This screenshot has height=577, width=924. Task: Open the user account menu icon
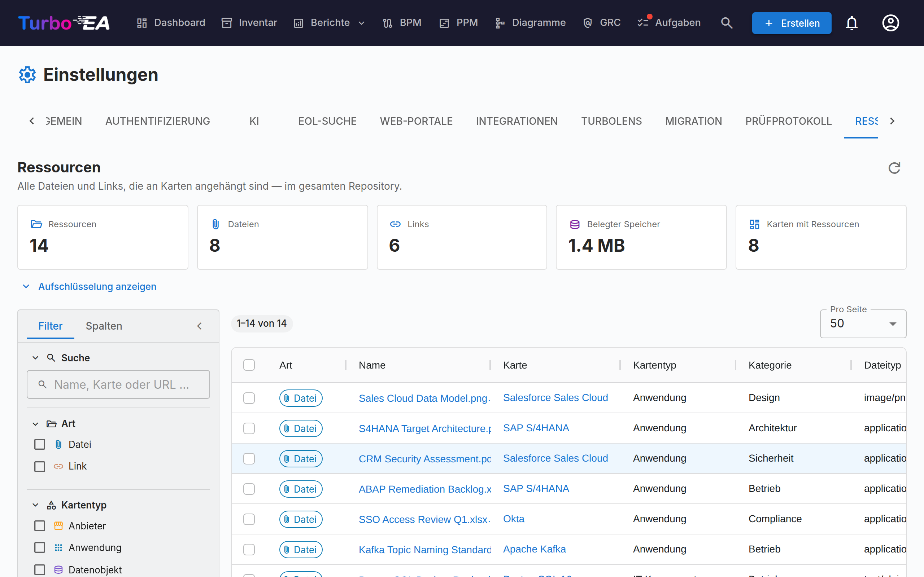point(890,23)
